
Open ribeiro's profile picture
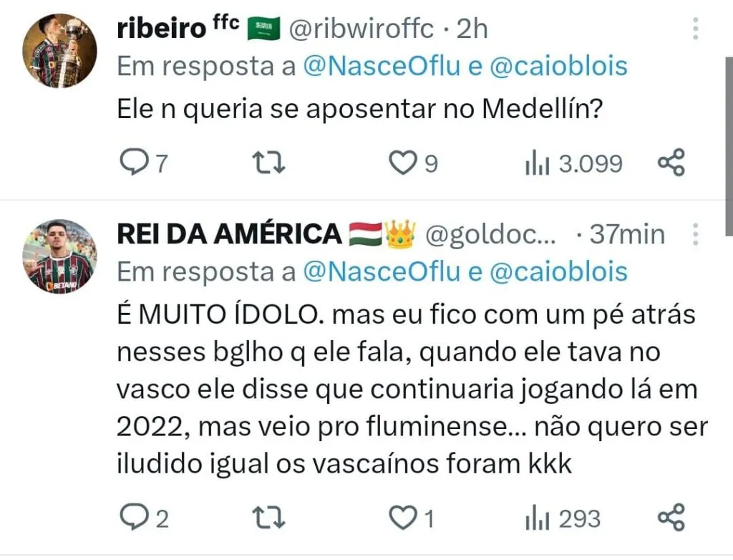point(59,51)
